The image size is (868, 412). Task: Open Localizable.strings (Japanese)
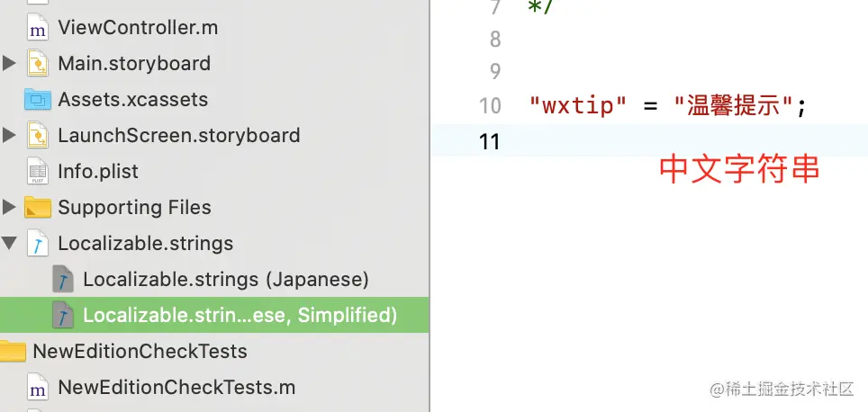click(x=226, y=279)
